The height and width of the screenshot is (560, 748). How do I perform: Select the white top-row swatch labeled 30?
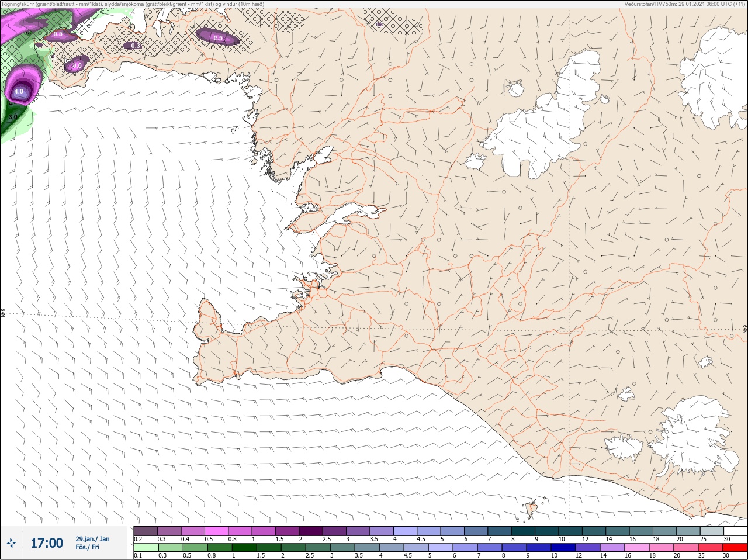pyautogui.click(x=735, y=531)
